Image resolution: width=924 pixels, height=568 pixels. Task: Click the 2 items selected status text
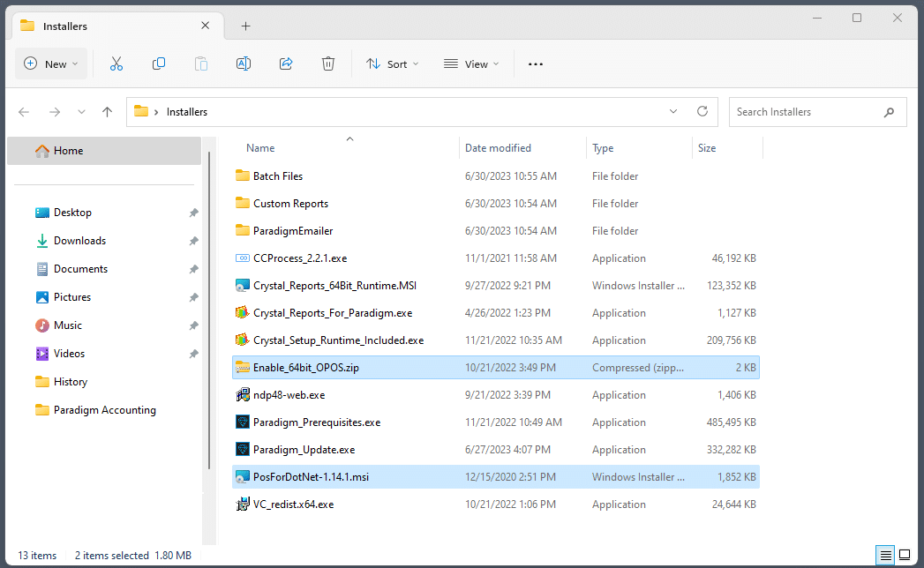(x=112, y=556)
